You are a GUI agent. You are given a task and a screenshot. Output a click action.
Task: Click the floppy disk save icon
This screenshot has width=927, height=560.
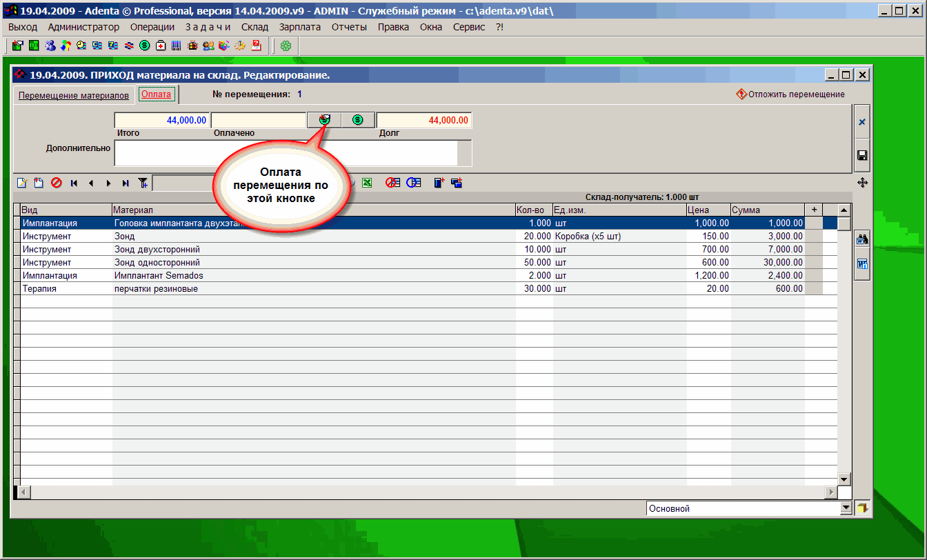pos(861,156)
